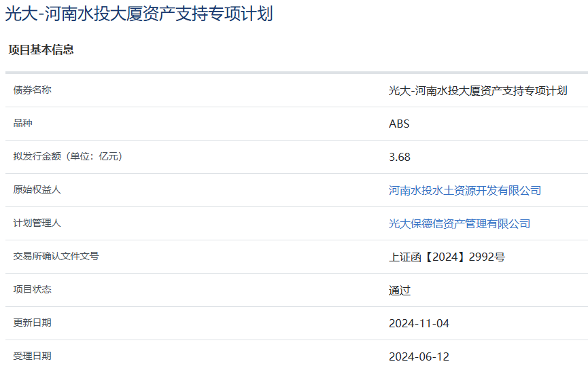Image resolution: width=588 pixels, height=366 pixels.
Task: Select the 2024-11-04 update date
Action: 419,323
